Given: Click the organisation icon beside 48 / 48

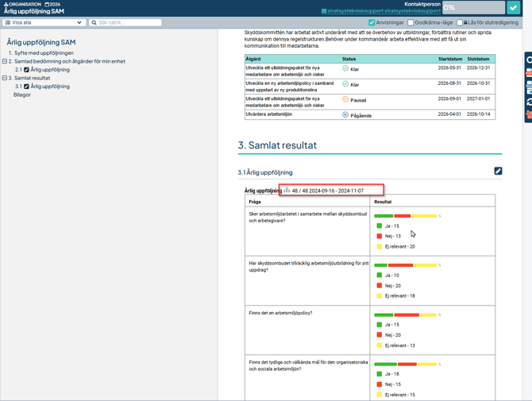Looking at the screenshot, I should 287,190.
